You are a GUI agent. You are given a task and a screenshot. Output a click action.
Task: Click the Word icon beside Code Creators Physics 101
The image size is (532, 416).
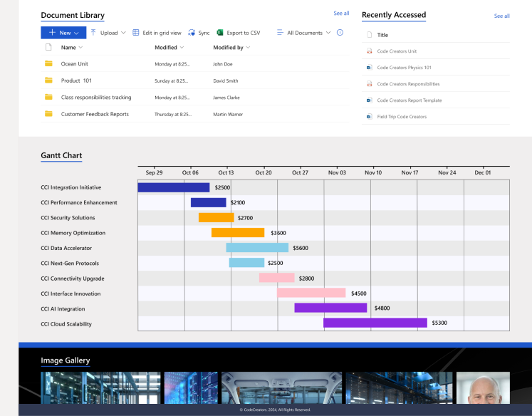[369, 68]
